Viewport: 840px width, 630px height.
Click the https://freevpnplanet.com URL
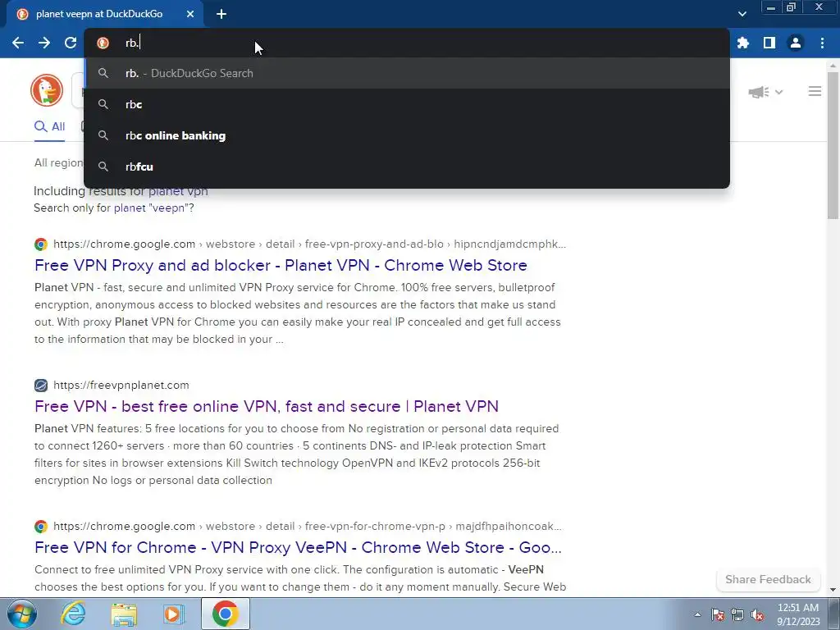coord(121,386)
